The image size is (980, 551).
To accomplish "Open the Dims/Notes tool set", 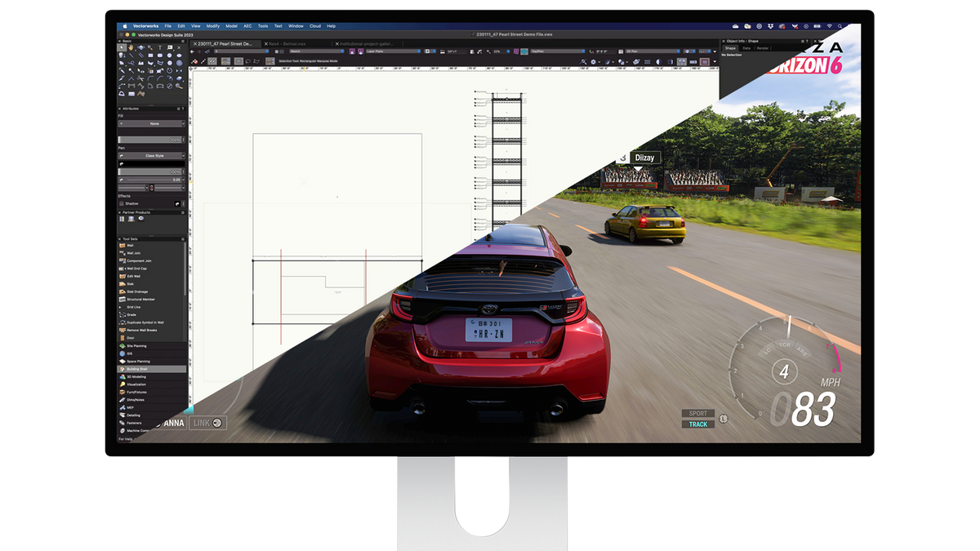I will 151,399.
